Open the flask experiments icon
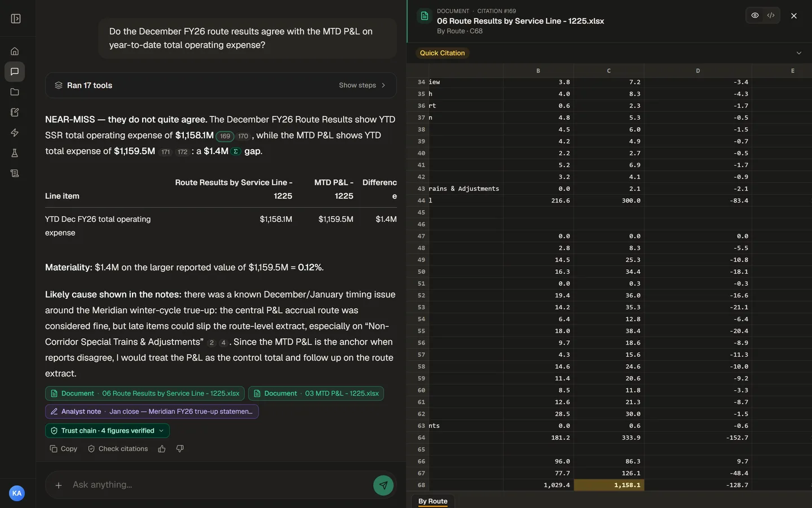The width and height of the screenshot is (812, 508). click(x=15, y=153)
